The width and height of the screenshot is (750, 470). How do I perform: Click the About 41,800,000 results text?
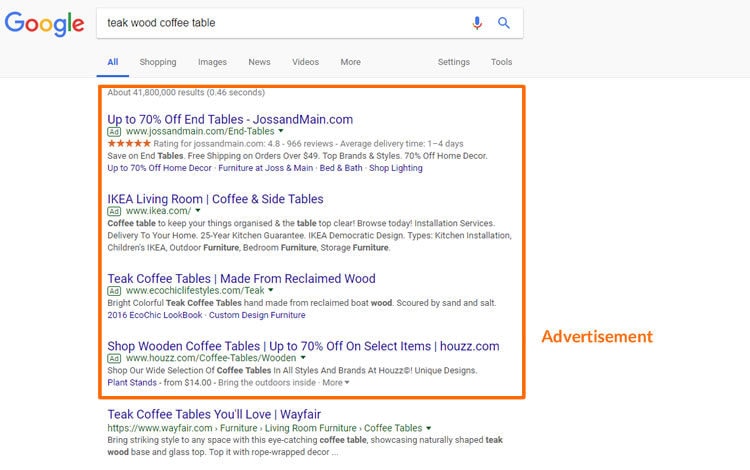186,92
